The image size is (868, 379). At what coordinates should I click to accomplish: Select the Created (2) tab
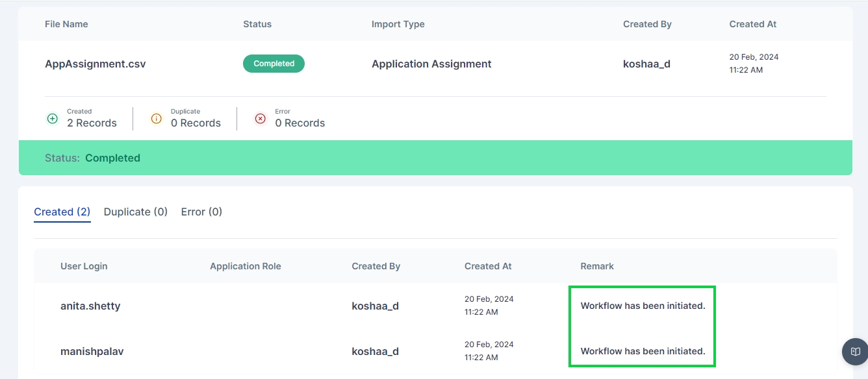click(x=62, y=212)
